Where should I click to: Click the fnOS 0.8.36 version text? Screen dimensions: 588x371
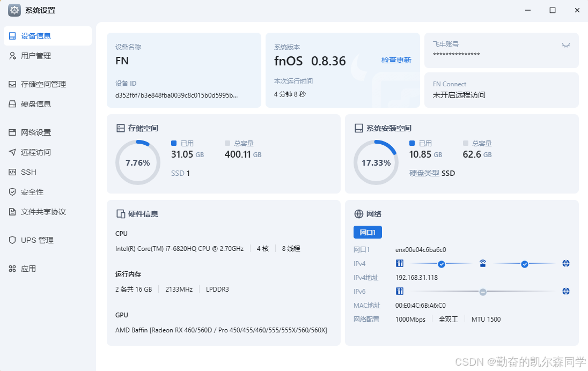coord(310,61)
